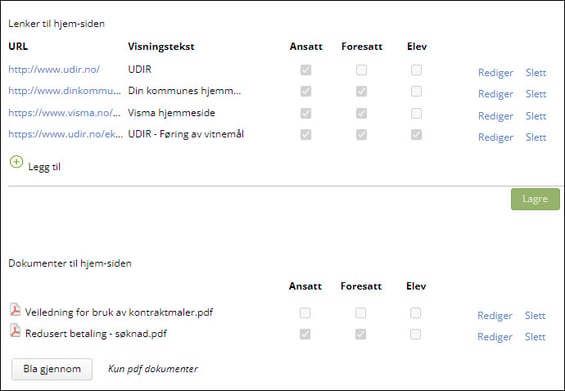Image resolution: width=565 pixels, height=391 pixels.
Task: Click Slett for Visma hjemmeside row
Action: [536, 116]
